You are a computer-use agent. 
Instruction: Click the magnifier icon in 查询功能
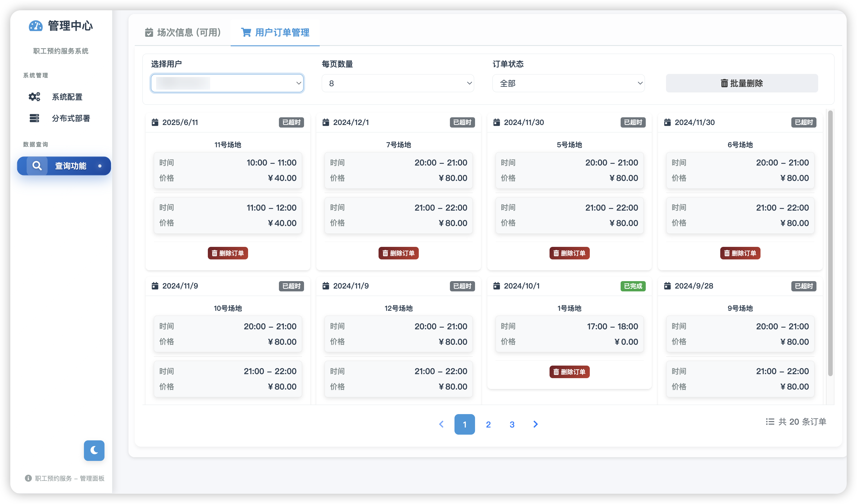click(x=37, y=166)
